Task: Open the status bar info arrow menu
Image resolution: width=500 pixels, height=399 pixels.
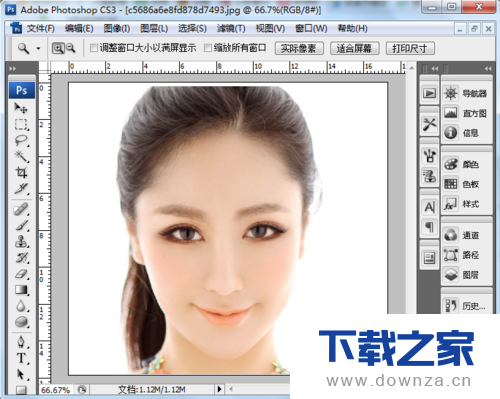Action: pyautogui.click(x=219, y=389)
